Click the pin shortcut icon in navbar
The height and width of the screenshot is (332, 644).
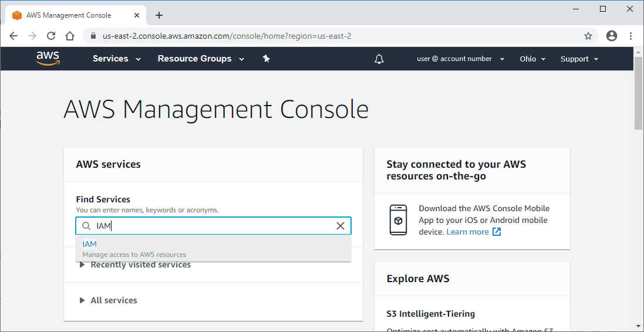(x=266, y=59)
